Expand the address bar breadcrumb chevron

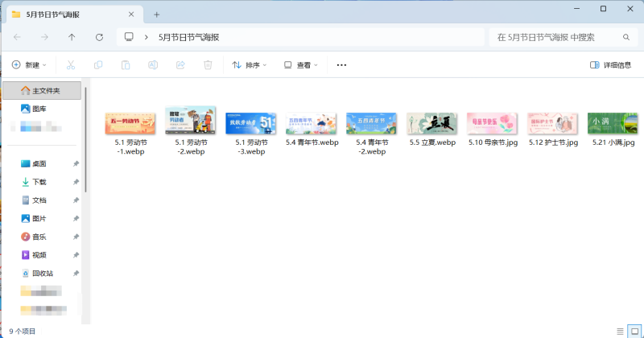point(147,37)
